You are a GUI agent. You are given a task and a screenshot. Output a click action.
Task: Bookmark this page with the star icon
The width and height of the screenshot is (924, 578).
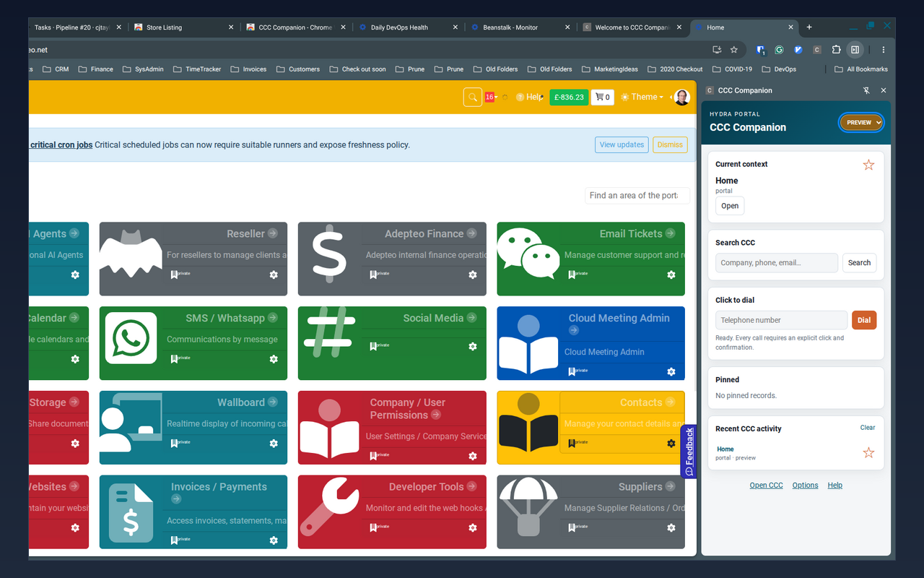click(x=734, y=50)
